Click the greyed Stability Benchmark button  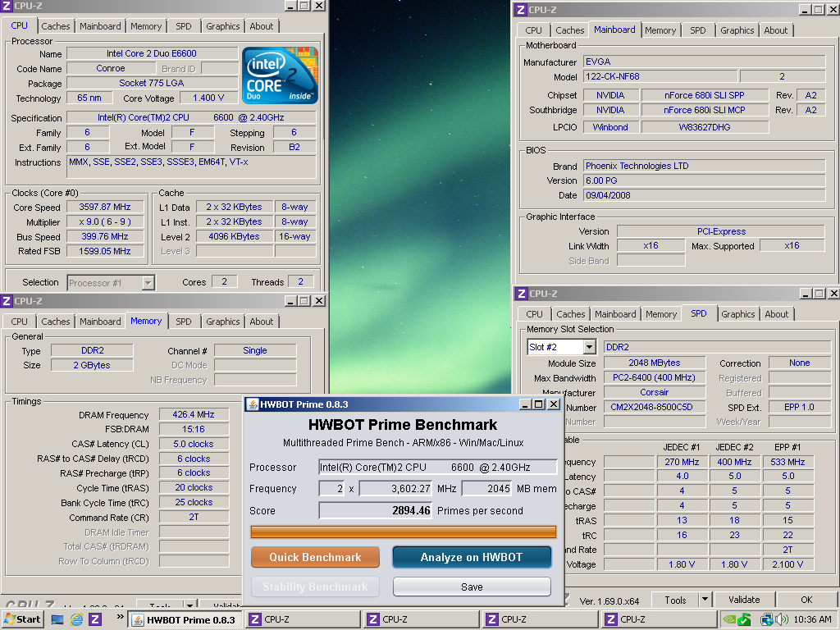pos(315,587)
